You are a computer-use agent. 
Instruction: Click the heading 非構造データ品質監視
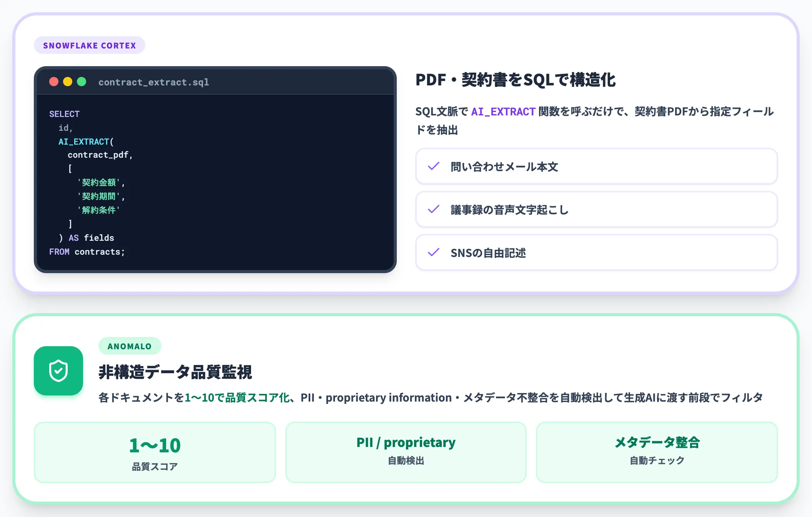pyautogui.click(x=175, y=372)
